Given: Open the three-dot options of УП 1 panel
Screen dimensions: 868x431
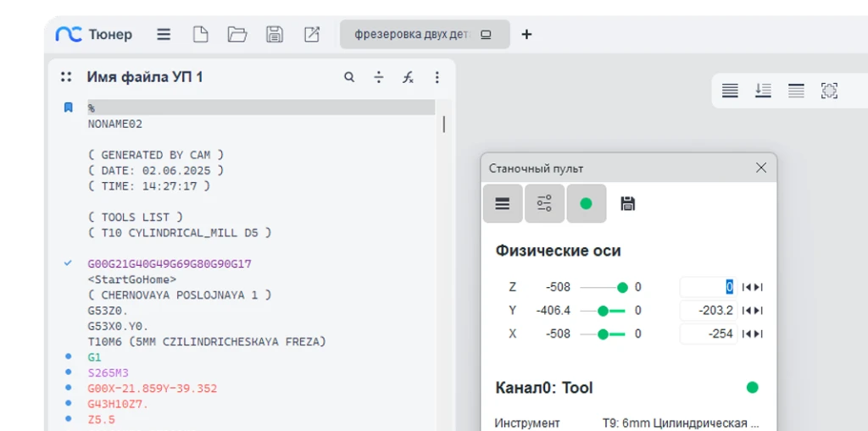Looking at the screenshot, I should pyautogui.click(x=437, y=77).
